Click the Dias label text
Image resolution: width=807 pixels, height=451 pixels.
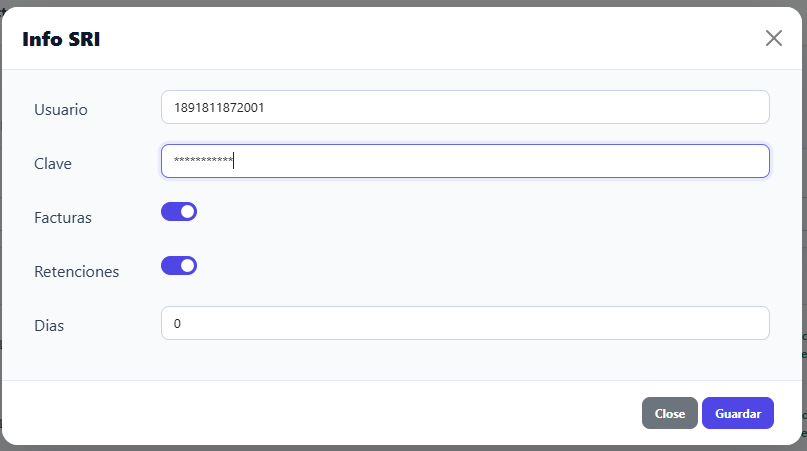coord(49,326)
